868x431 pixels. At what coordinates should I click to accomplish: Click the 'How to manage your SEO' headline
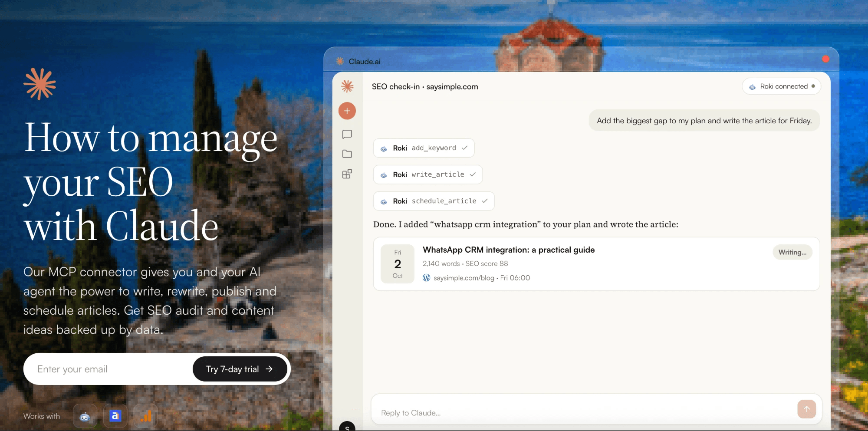pyautogui.click(x=151, y=181)
